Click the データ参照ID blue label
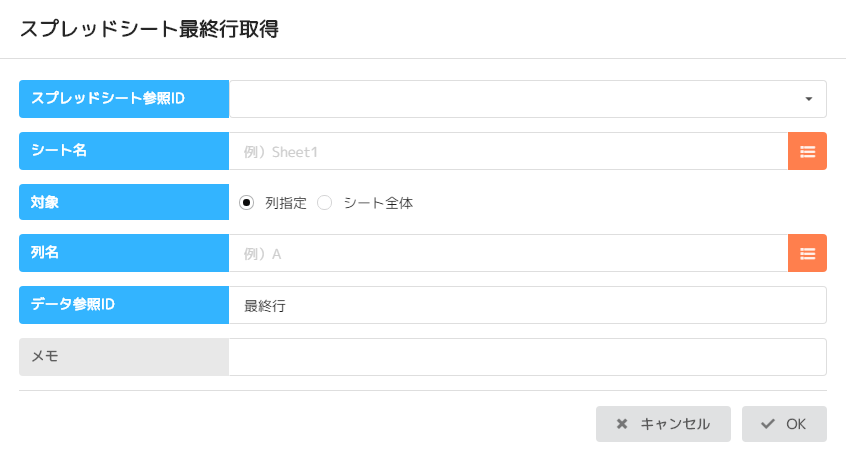 pyautogui.click(x=124, y=305)
